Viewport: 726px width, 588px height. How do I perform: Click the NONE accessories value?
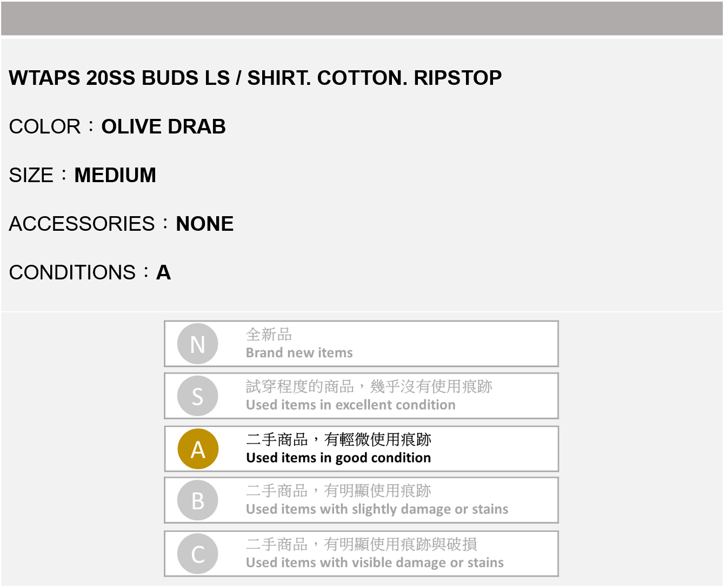[205, 224]
